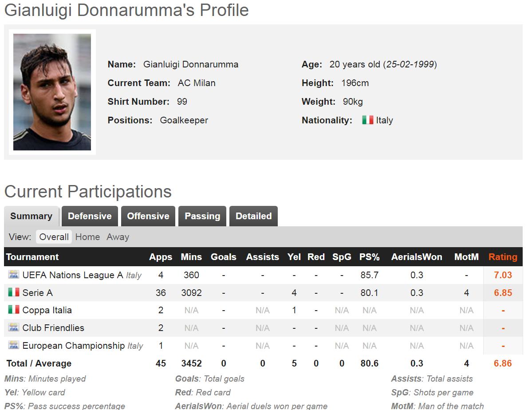This screenshot has height=410, width=532.
Task: Toggle view to Home matches
Action: (87, 237)
